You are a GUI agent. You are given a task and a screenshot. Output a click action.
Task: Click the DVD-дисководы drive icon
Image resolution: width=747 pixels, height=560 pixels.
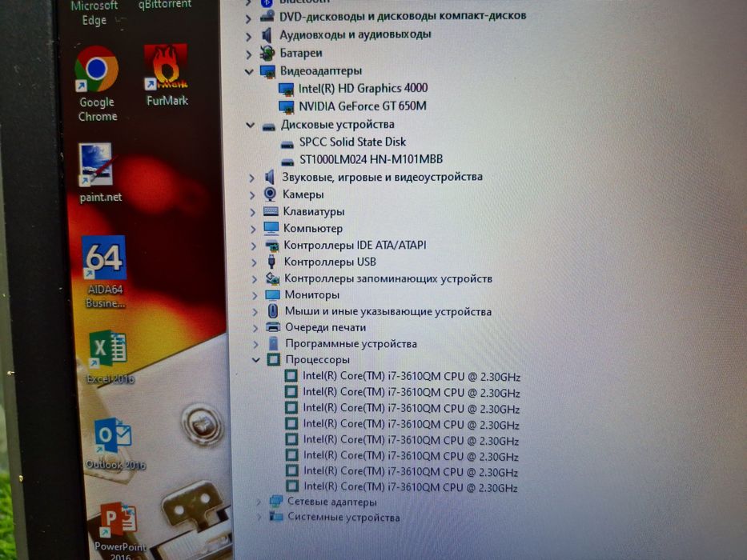click(x=267, y=17)
